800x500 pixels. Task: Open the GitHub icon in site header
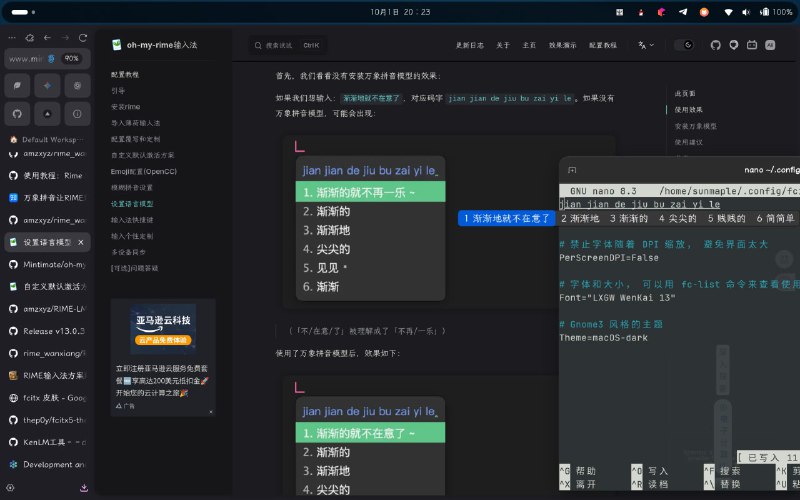coord(715,45)
